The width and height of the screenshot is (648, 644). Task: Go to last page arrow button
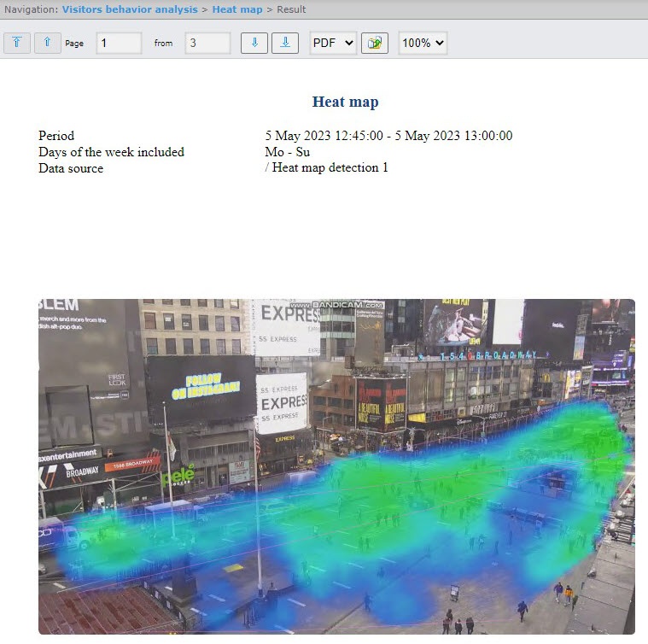click(285, 43)
